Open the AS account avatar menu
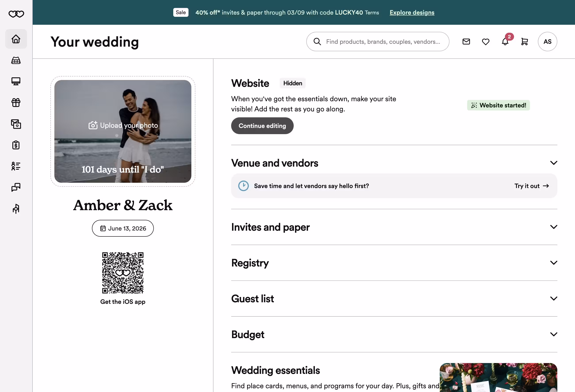The width and height of the screenshot is (575, 392). tap(547, 42)
